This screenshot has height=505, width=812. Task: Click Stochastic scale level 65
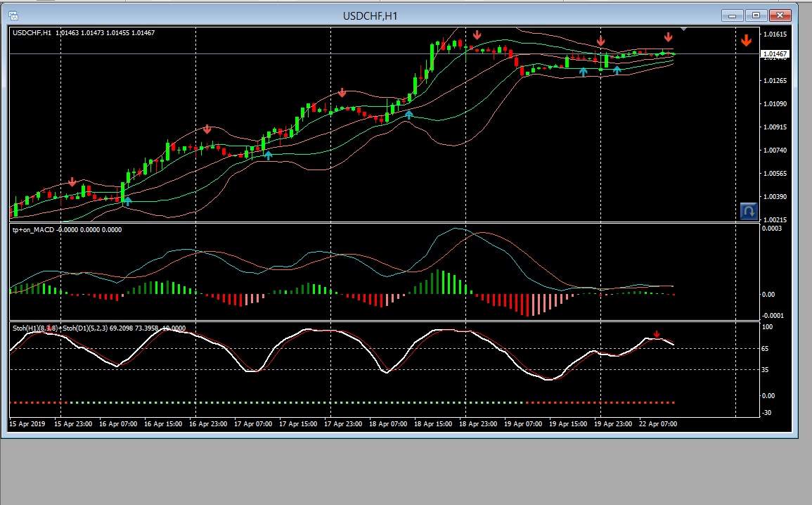(766, 349)
